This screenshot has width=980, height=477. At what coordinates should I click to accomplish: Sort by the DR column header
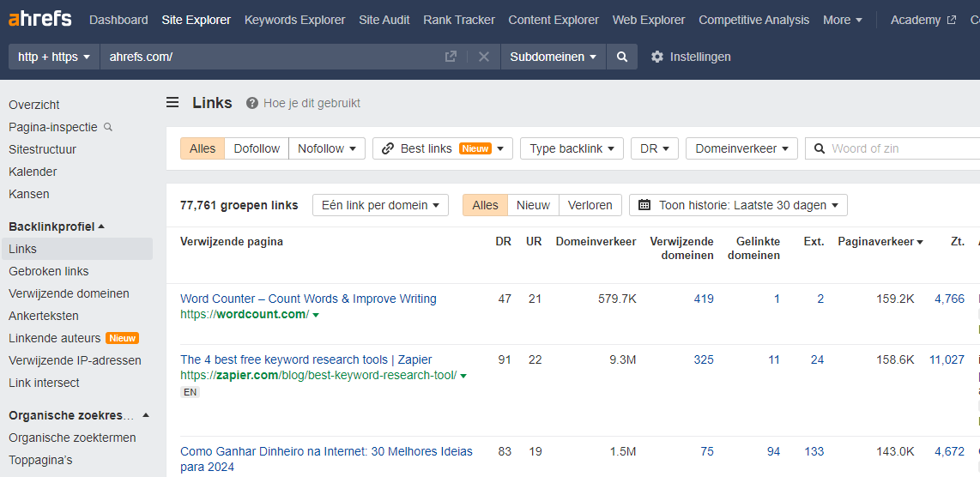tap(503, 242)
